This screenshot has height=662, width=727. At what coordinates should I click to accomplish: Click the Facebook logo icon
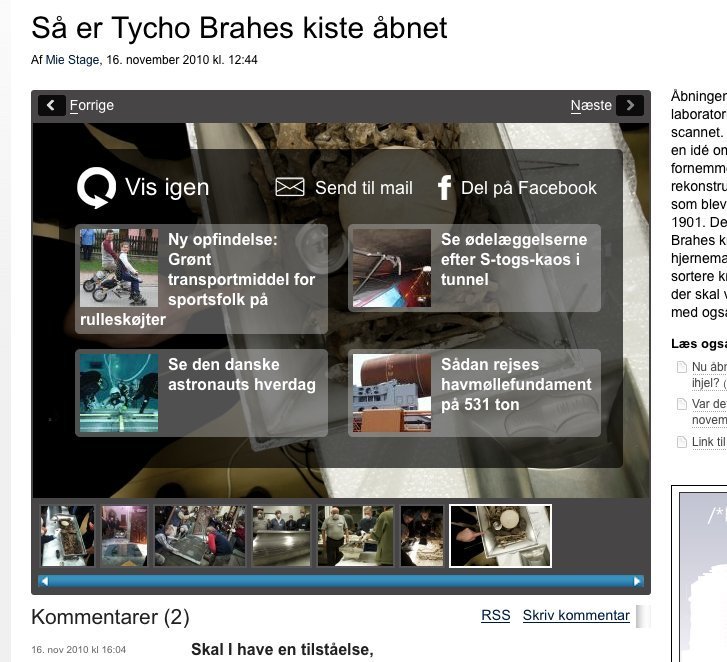click(x=444, y=187)
